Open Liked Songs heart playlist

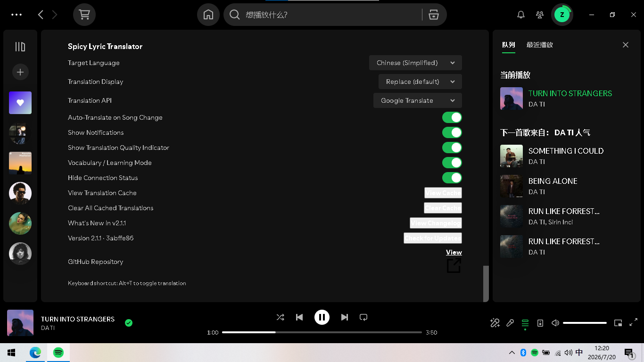point(20,103)
